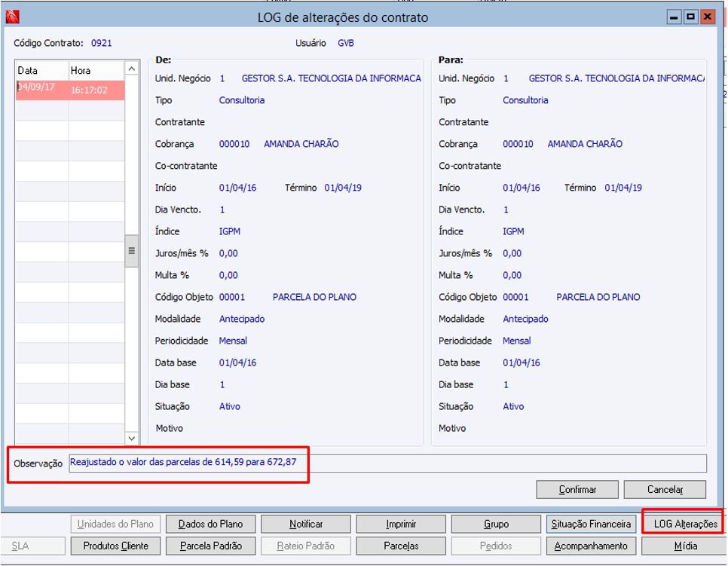
Task: Maximize the LOG de alterações window
Action: pyautogui.click(x=690, y=17)
